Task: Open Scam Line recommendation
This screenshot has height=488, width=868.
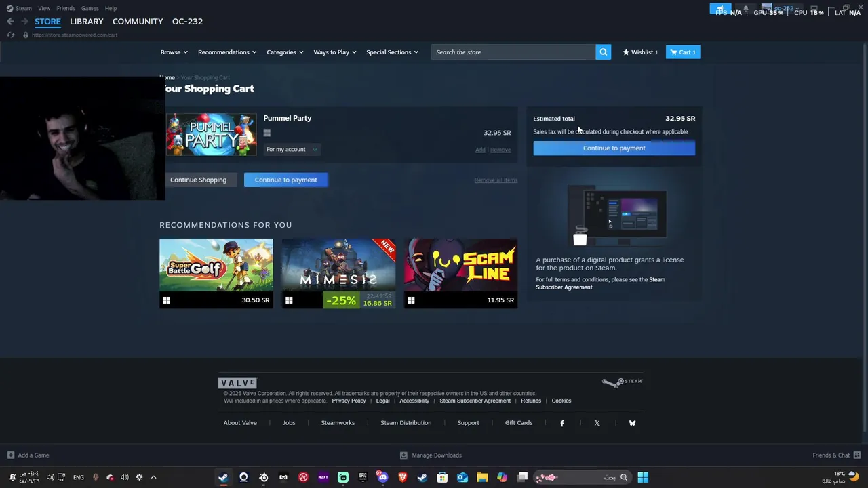Action: click(460, 273)
